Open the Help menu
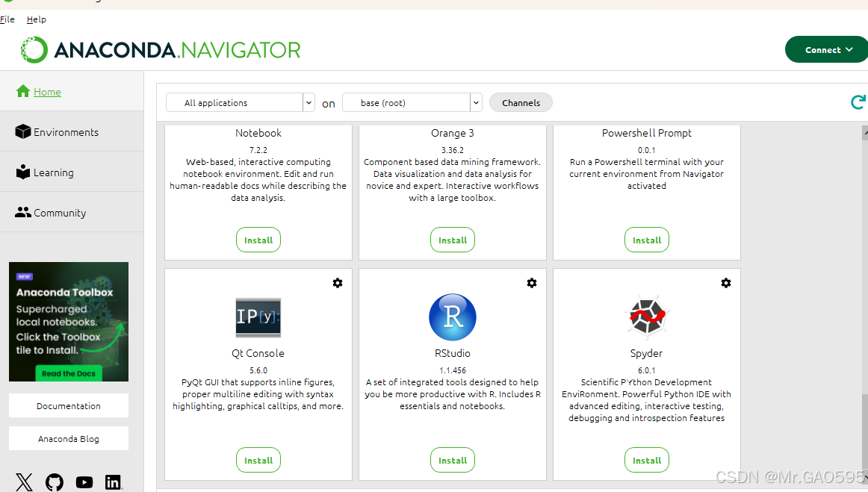Screen dimensions: 868x492 coord(36,19)
